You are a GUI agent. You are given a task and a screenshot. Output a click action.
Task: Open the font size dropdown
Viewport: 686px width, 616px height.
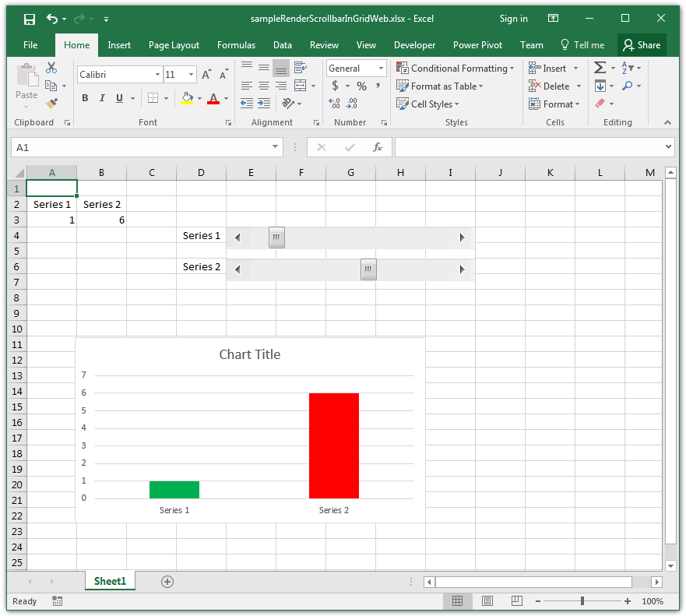click(x=189, y=73)
